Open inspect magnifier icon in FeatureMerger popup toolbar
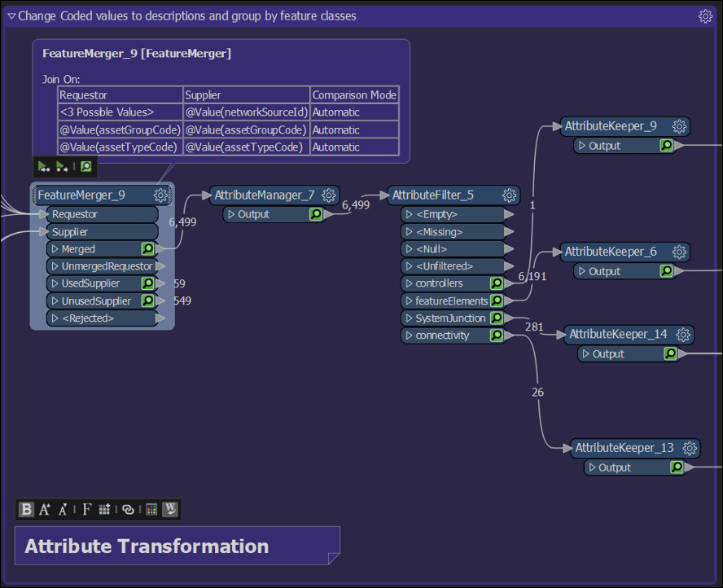723x588 pixels. 85,166
